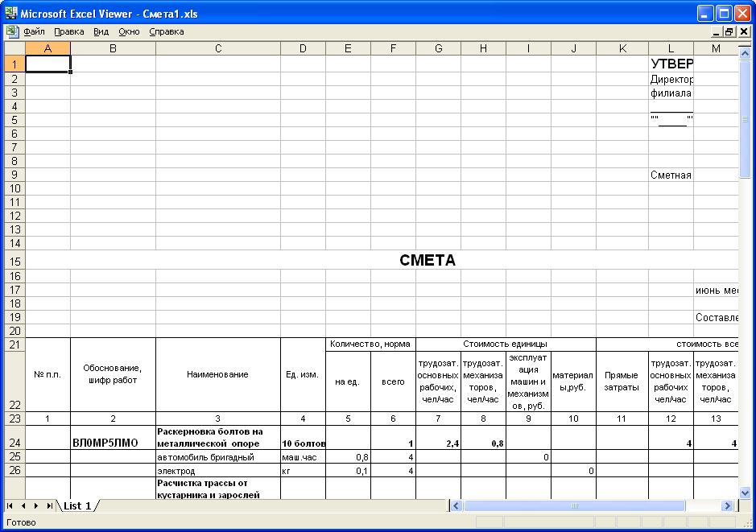Click horizontal scrollbar left arrow
The image size is (756, 532).
tap(456, 505)
